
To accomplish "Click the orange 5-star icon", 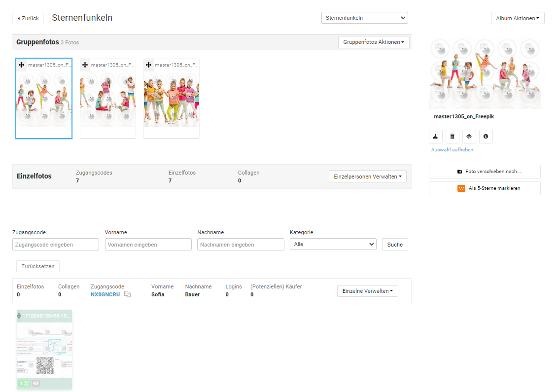I will pyautogui.click(x=461, y=188).
